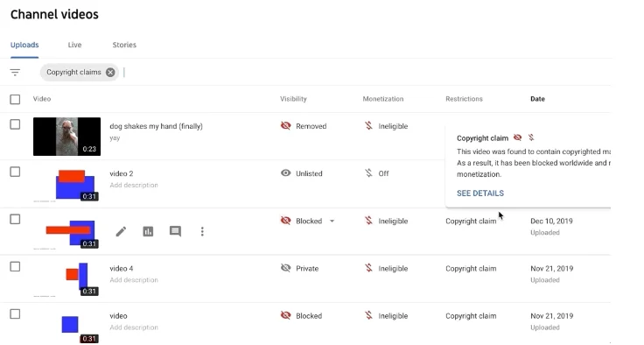Click the bottom row title 'video'
Screen dimensions: 644x345
[x=118, y=316]
